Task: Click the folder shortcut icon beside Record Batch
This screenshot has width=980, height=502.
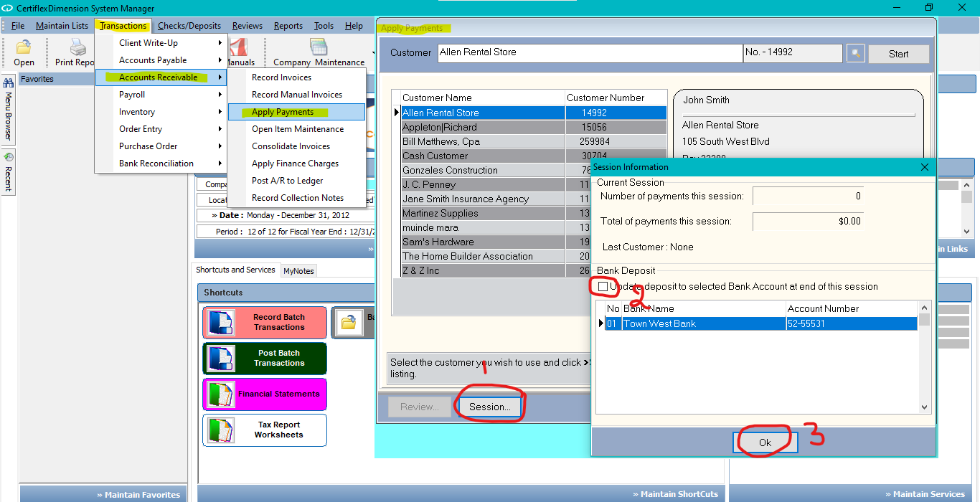Action: pyautogui.click(x=348, y=322)
